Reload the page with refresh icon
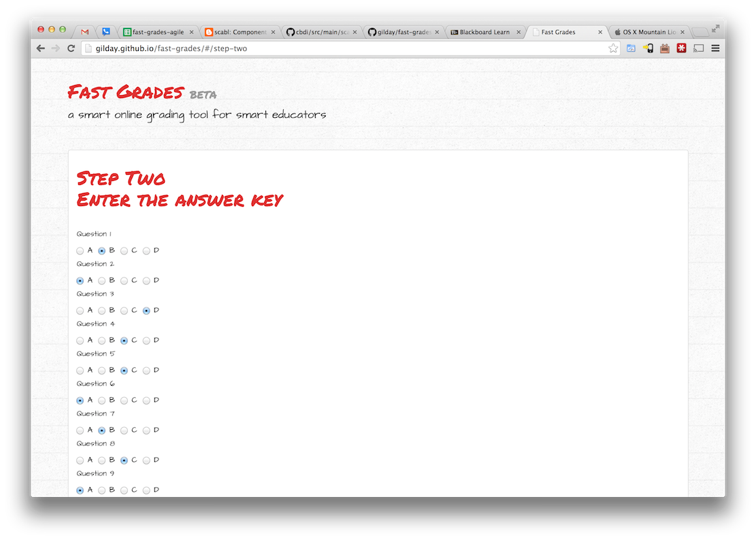The width and height of the screenshot is (756, 540). (x=71, y=48)
